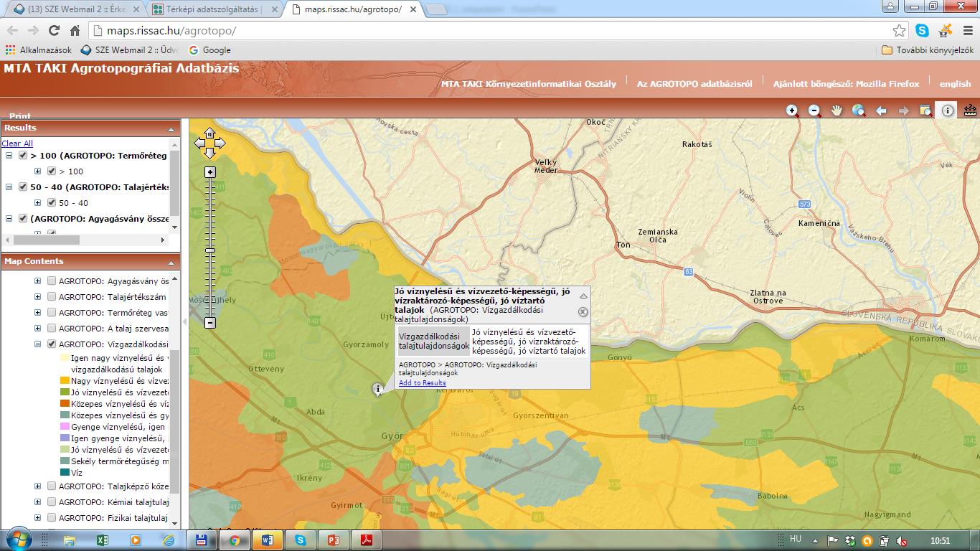The height and width of the screenshot is (551, 980).
Task: Enable the AGROTOPO: Talajértékszám layer
Action: [52, 297]
